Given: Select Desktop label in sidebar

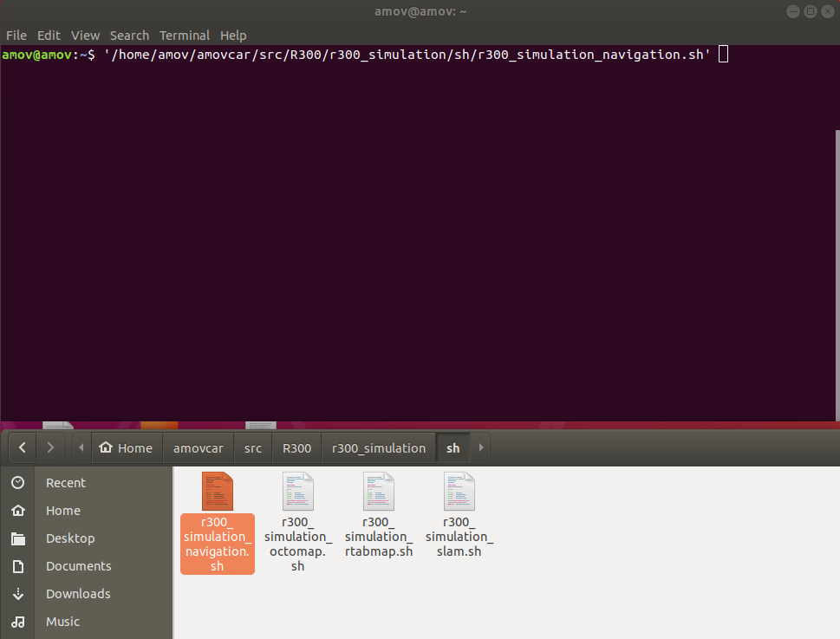Looking at the screenshot, I should pos(70,538).
